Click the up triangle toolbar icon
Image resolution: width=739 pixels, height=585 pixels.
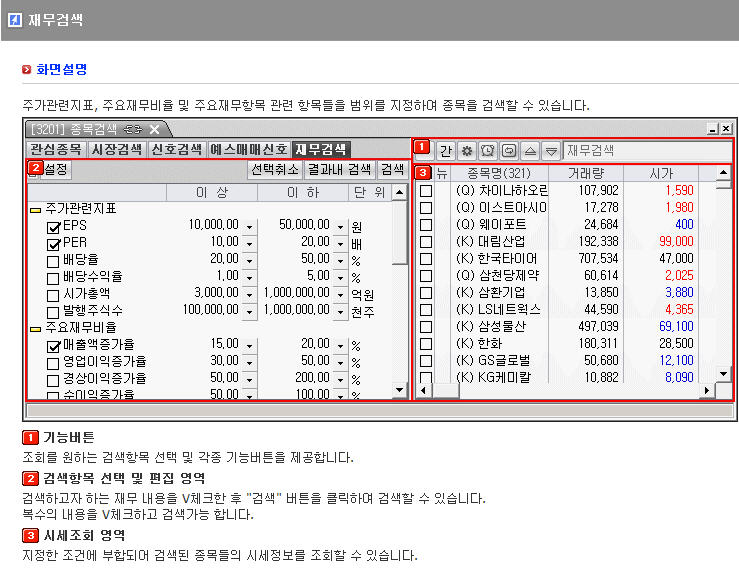point(530,150)
